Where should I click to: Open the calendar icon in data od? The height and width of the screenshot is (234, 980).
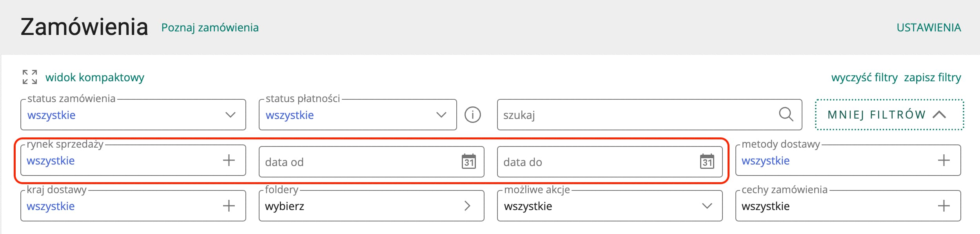coord(468,161)
